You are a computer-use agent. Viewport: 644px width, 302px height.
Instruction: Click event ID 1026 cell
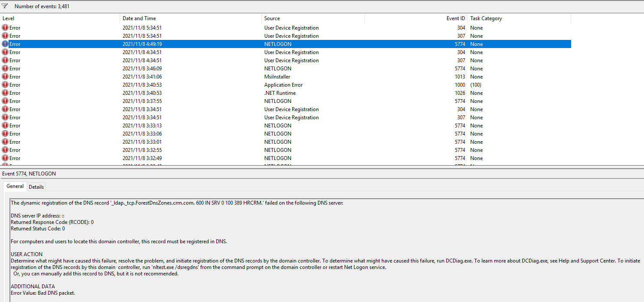(x=460, y=93)
